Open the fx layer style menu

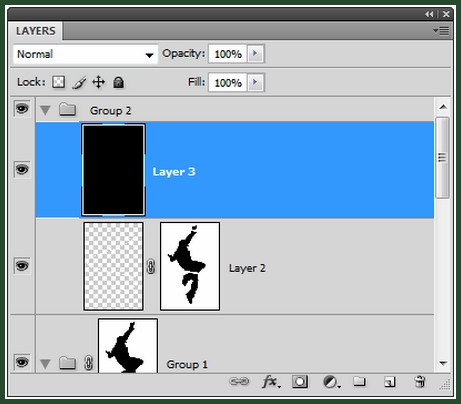(x=271, y=381)
